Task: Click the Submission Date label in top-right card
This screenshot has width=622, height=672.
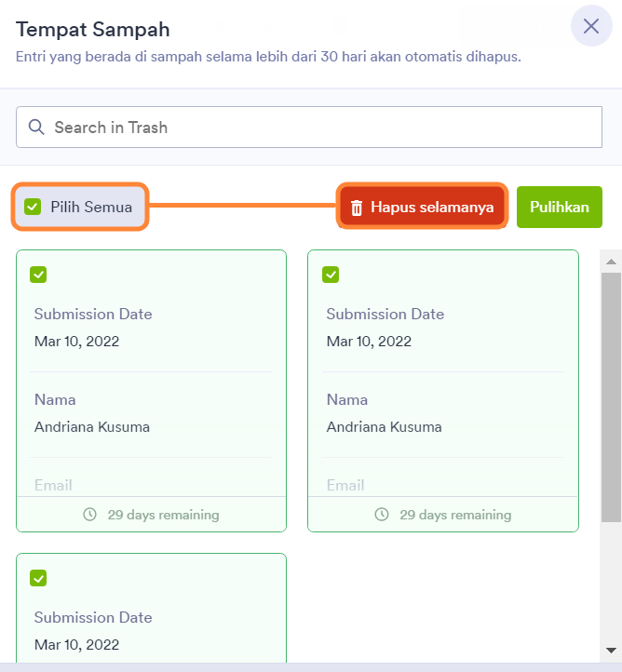Action: click(385, 315)
